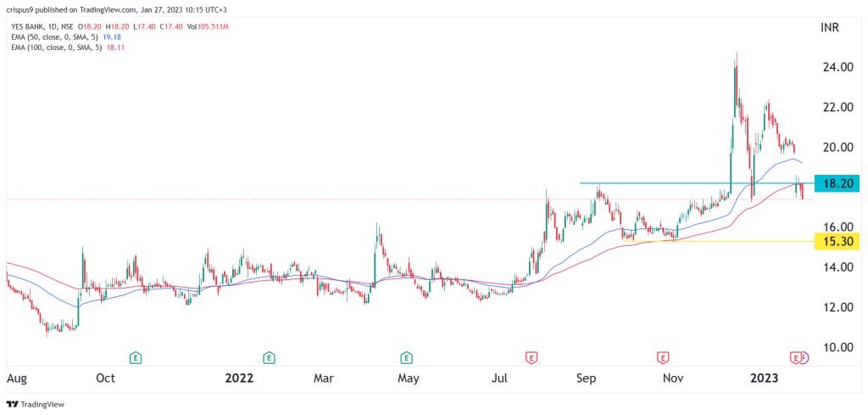Click the 20.00 price axis label

click(837, 148)
